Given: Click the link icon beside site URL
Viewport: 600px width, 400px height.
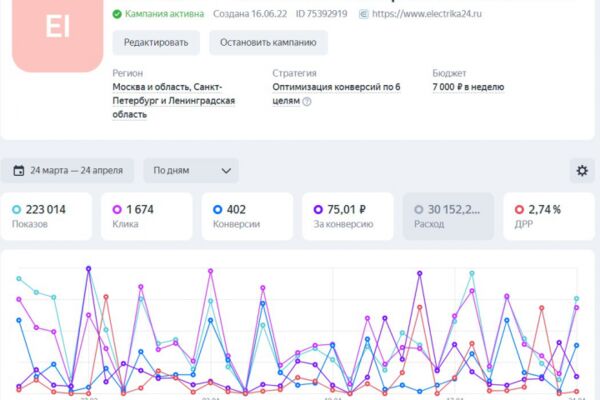Looking at the screenshot, I should (364, 14).
